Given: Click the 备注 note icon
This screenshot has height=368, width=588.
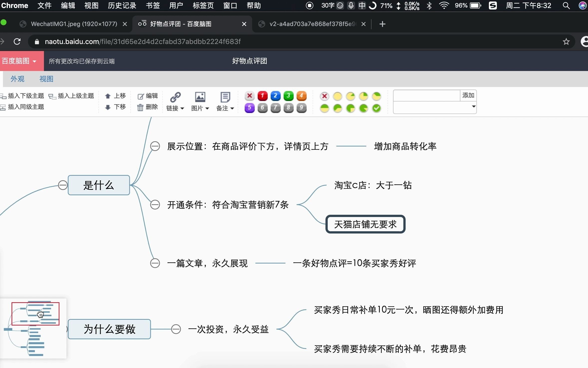Looking at the screenshot, I should (x=225, y=97).
